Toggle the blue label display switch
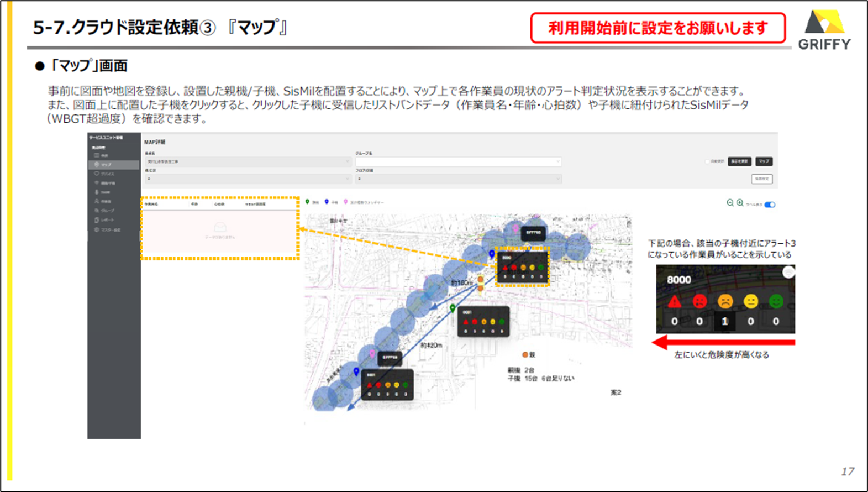 770,205
